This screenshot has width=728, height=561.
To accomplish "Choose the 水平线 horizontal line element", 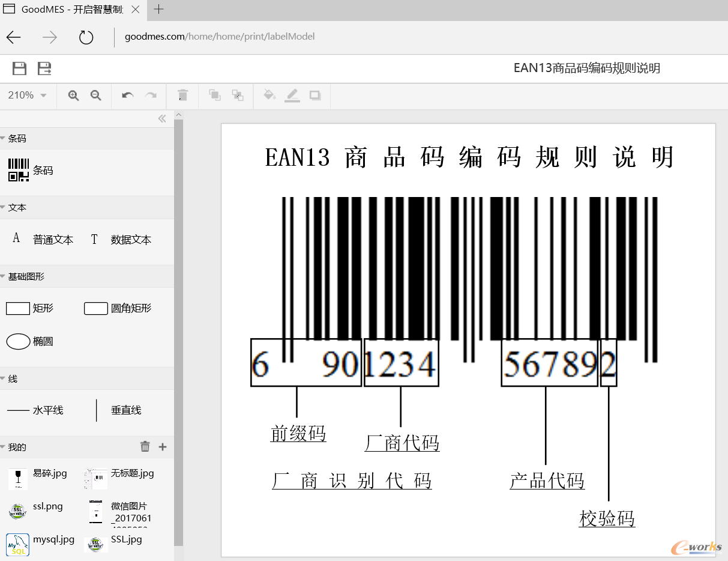I will click(35, 410).
